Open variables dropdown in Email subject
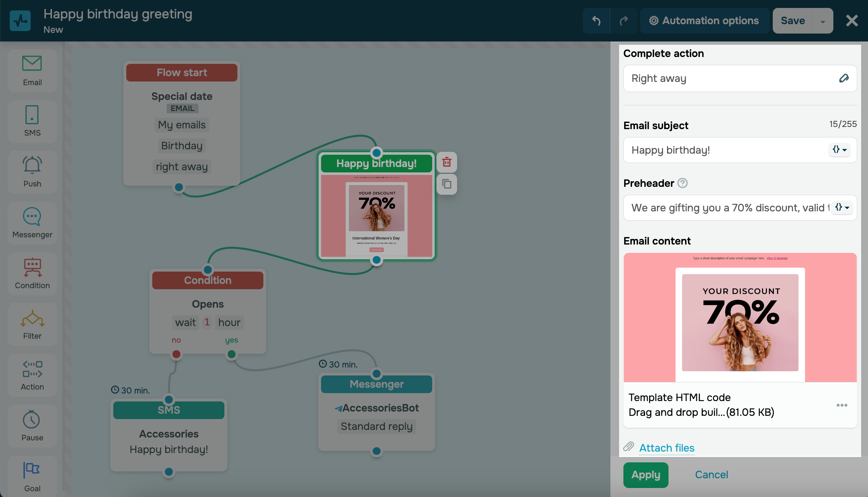This screenshot has width=868, height=497. tap(839, 150)
